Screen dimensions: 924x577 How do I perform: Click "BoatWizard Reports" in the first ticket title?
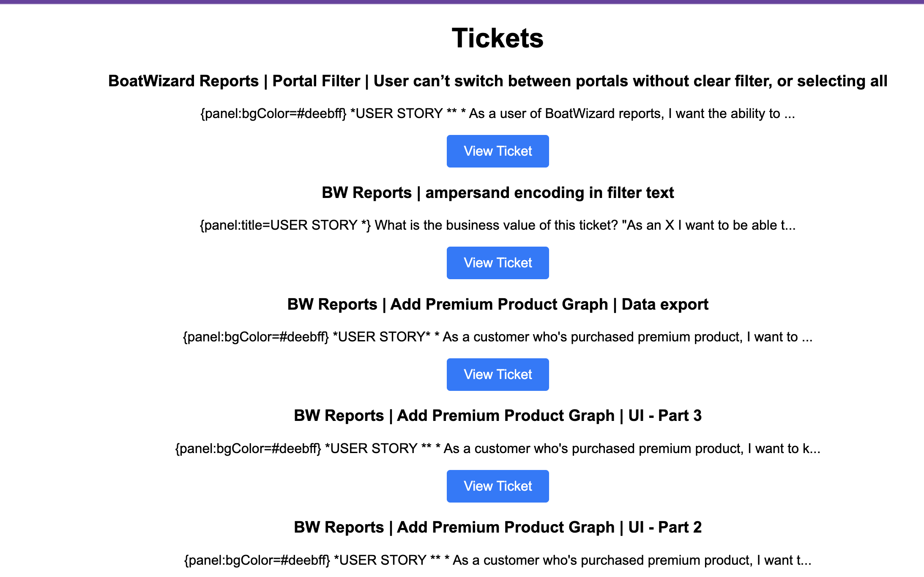[x=183, y=81]
